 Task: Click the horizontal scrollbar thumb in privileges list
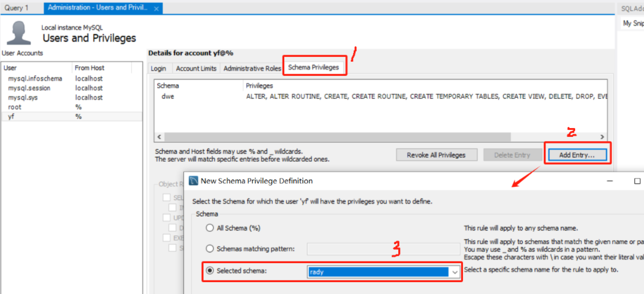[x=337, y=137]
